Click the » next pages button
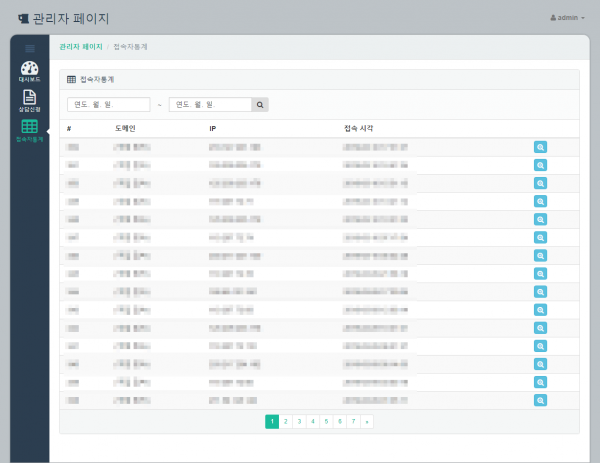The image size is (600, 463). [367, 422]
